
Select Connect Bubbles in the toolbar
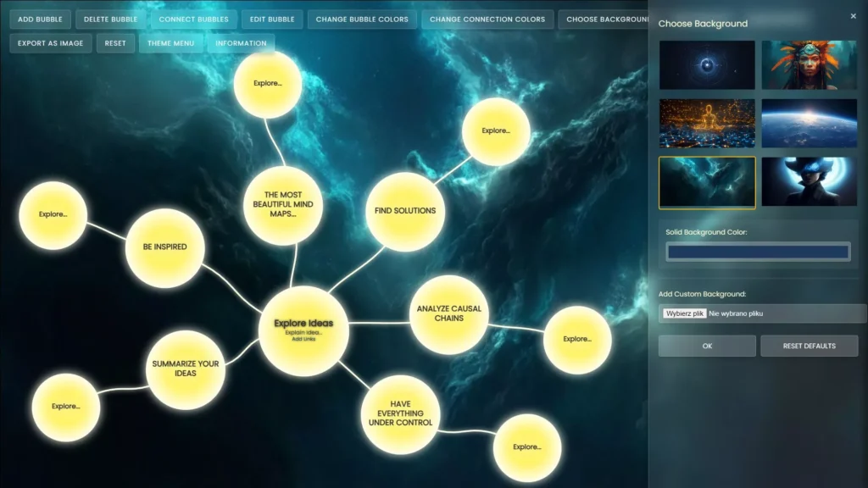pos(194,19)
